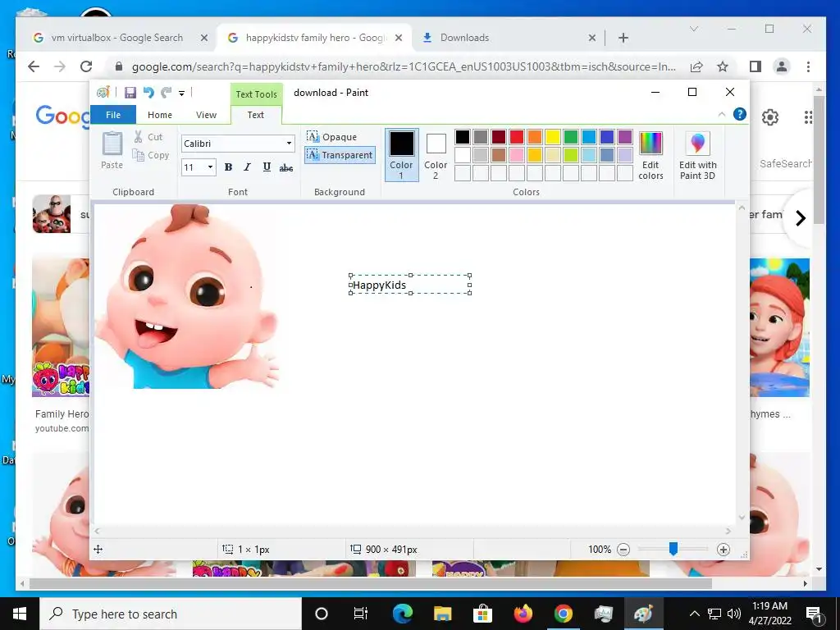Open Edit colors dialog
The height and width of the screenshot is (630, 840).
click(651, 155)
